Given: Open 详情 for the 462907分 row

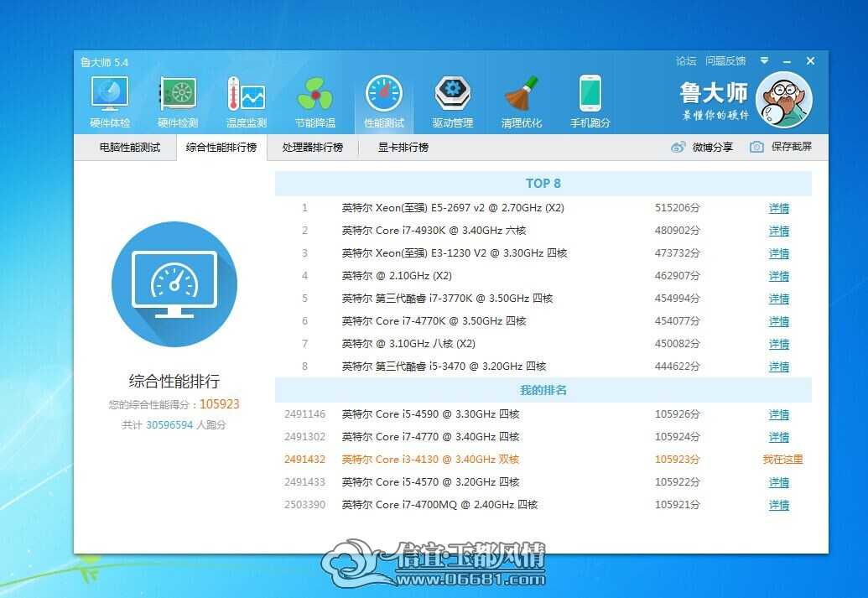Looking at the screenshot, I should [779, 276].
